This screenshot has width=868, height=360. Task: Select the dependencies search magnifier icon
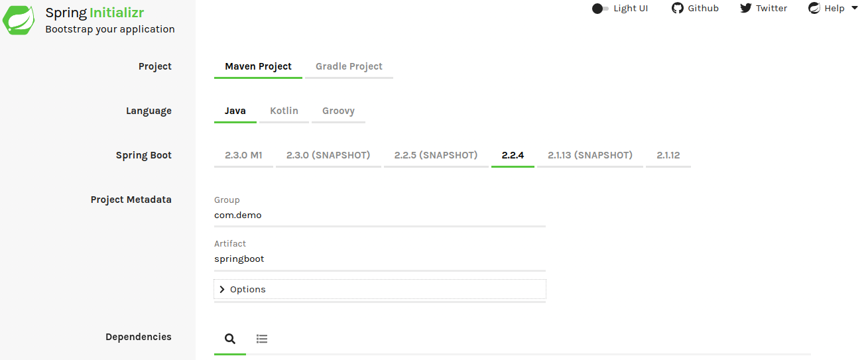point(230,339)
